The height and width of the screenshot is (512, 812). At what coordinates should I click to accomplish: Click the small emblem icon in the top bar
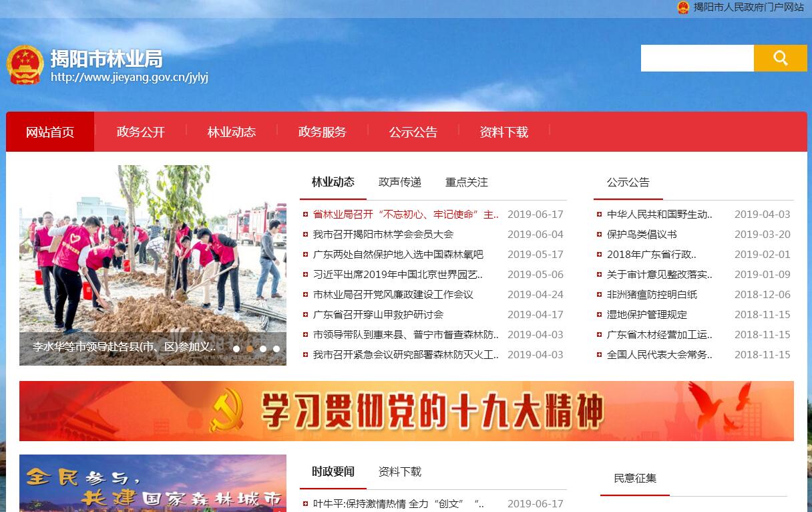682,7
